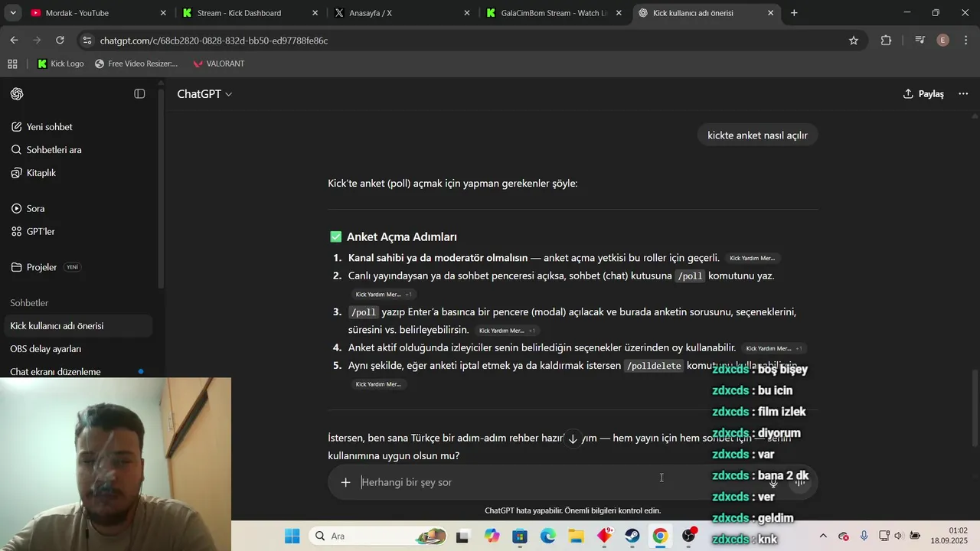
Task: Click the voice mode waveform button
Action: [800, 481]
